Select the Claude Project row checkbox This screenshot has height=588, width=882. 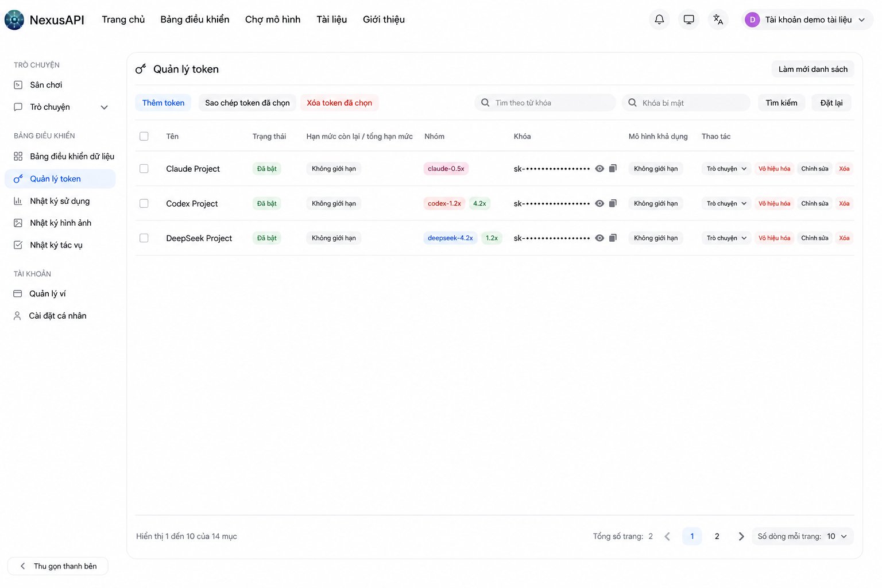[x=144, y=169]
